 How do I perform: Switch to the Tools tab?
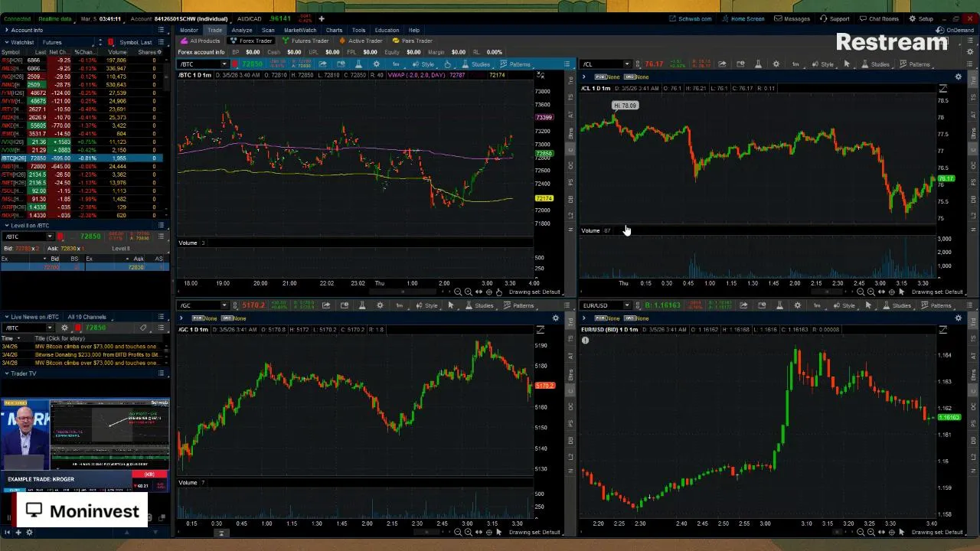tap(358, 30)
